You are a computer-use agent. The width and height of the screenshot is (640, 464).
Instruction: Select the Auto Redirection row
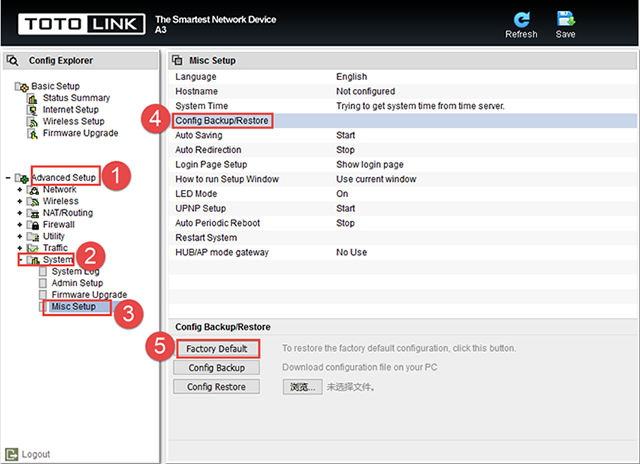point(402,150)
